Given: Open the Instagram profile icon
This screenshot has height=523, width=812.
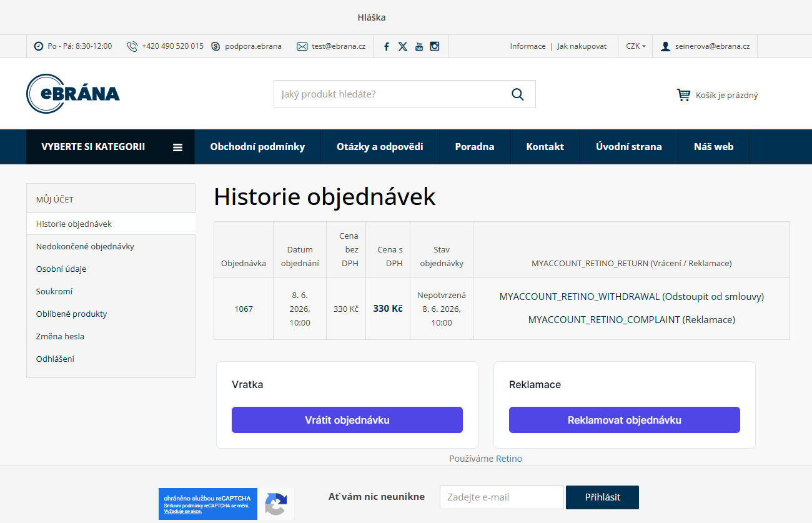Looking at the screenshot, I should 435,46.
